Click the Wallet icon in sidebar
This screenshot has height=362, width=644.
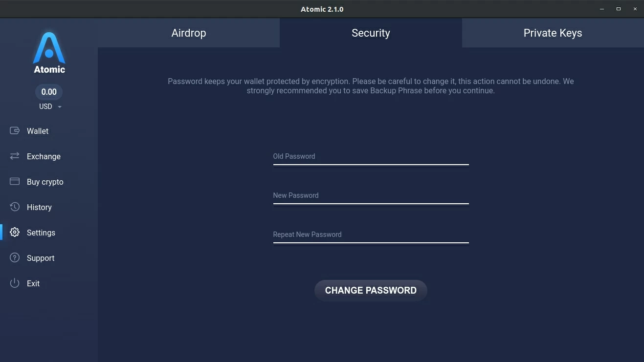tap(15, 131)
